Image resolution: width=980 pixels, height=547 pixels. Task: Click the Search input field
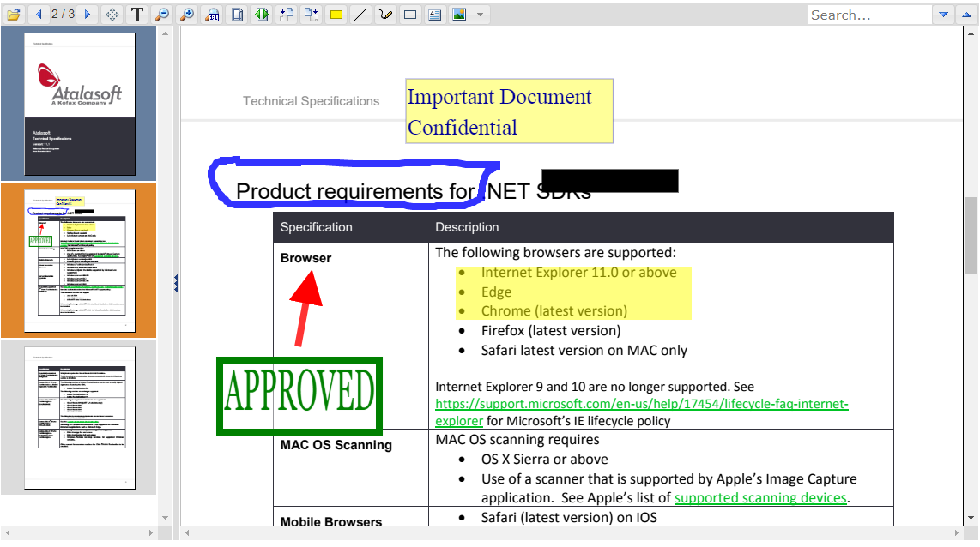pyautogui.click(x=868, y=15)
